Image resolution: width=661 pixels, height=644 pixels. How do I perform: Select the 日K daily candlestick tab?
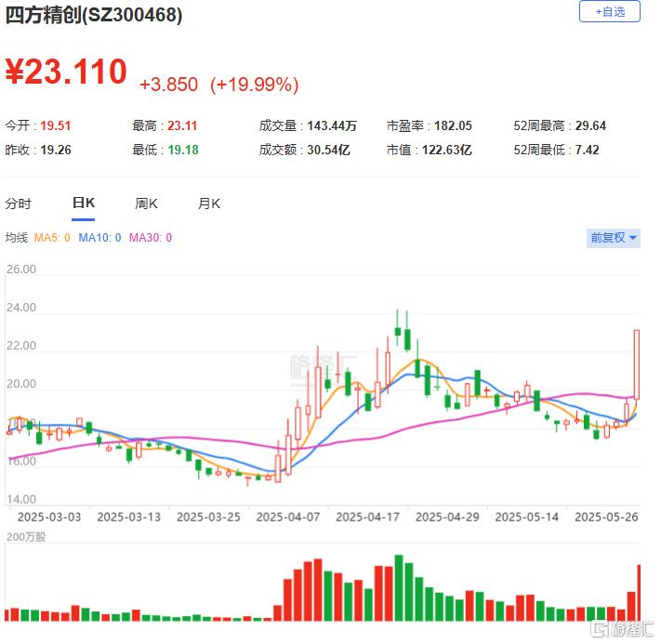coord(83,204)
